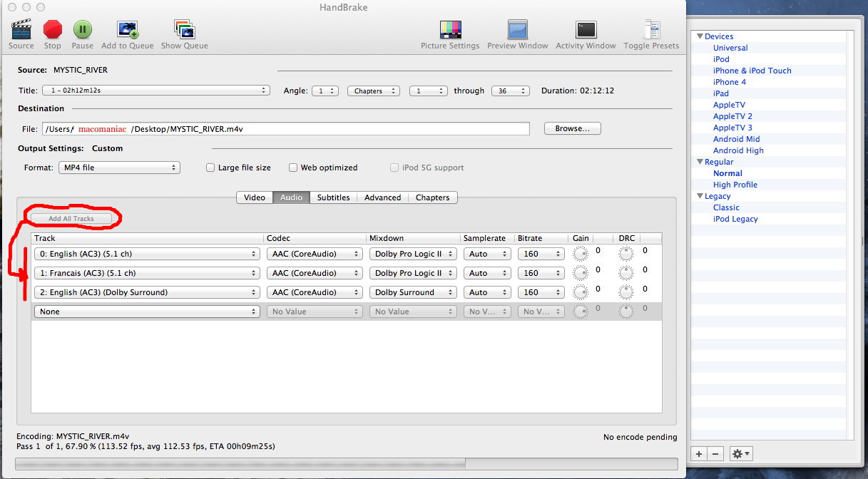Add a new preset with plus button
This screenshot has height=479, width=868.
click(x=699, y=453)
